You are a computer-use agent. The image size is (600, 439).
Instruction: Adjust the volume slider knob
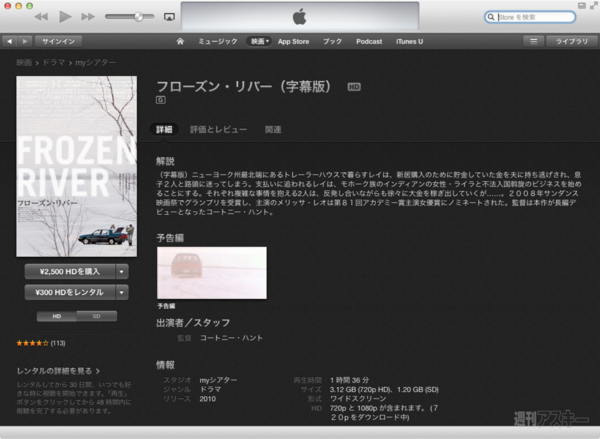pyautogui.click(x=139, y=16)
